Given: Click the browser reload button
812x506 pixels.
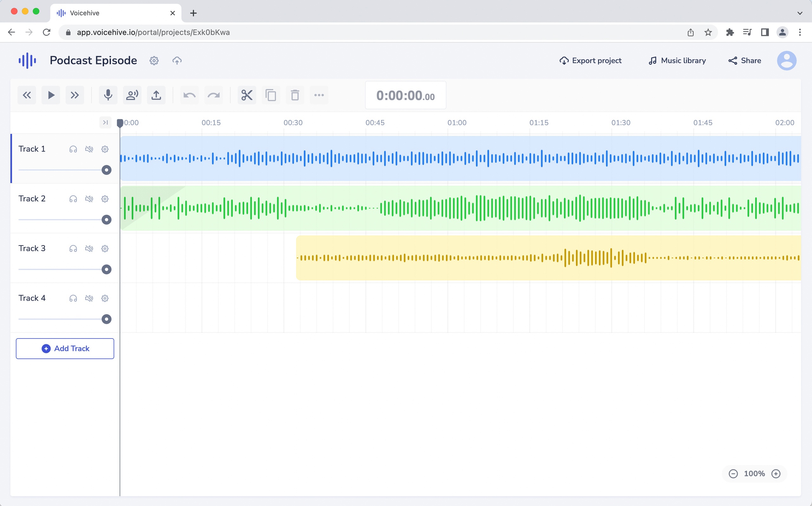Looking at the screenshot, I should 47,32.
